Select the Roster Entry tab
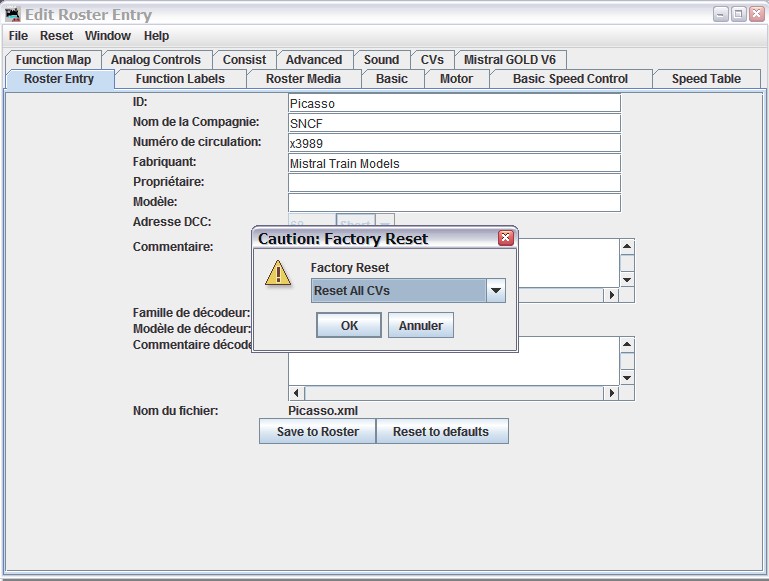Viewport: 769px width, 581px height. pos(59,79)
